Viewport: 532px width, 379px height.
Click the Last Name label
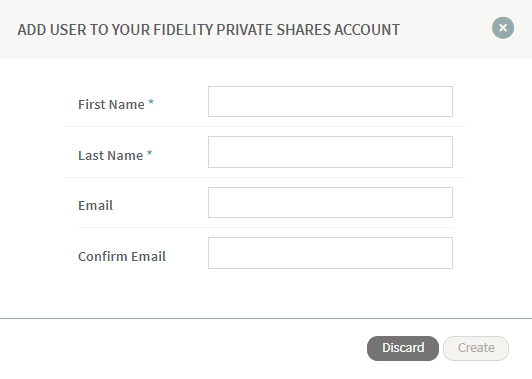click(111, 155)
